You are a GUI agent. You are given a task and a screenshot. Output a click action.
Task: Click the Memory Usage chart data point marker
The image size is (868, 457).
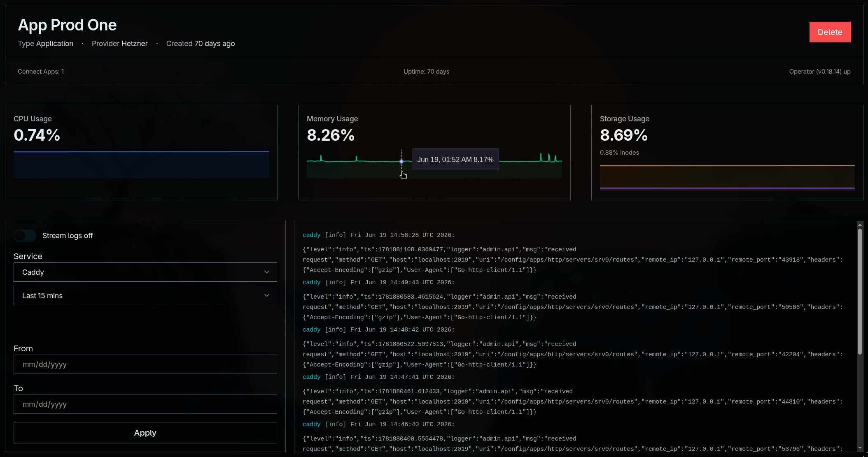pos(401,161)
